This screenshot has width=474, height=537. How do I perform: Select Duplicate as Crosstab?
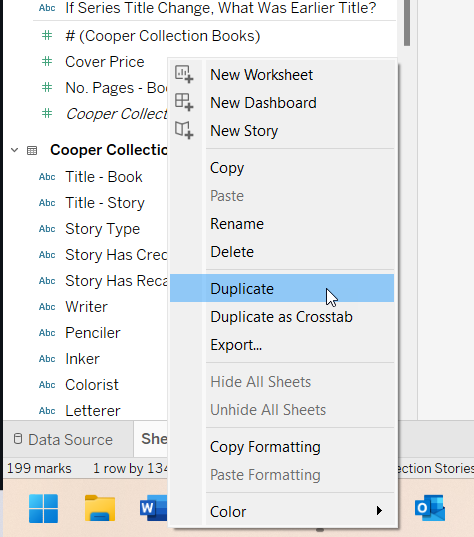tap(282, 317)
